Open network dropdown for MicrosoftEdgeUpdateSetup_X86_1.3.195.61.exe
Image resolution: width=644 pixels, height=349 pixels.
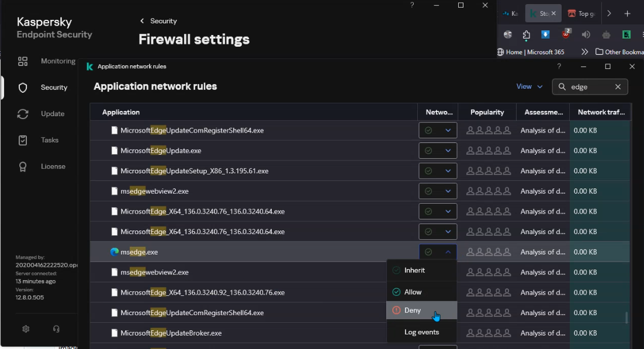(438, 171)
